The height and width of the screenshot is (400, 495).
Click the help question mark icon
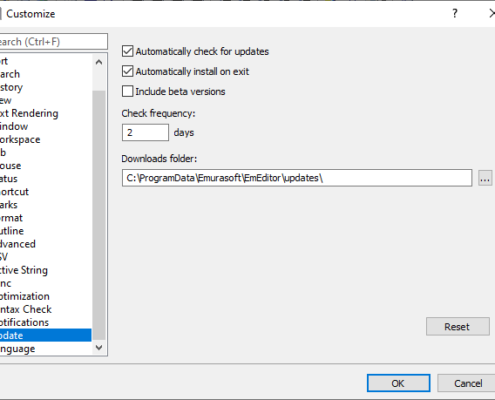coord(455,14)
